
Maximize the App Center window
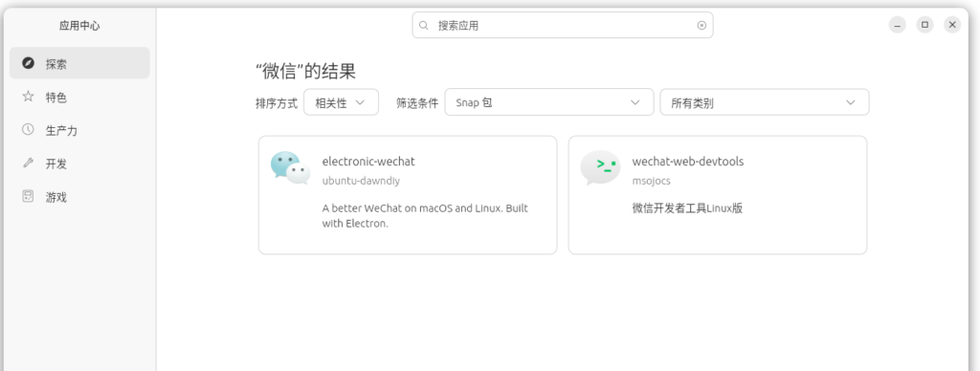(924, 25)
